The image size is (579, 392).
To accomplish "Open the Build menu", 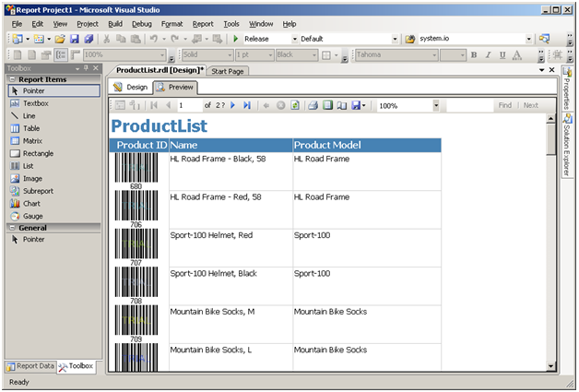I will coord(115,24).
